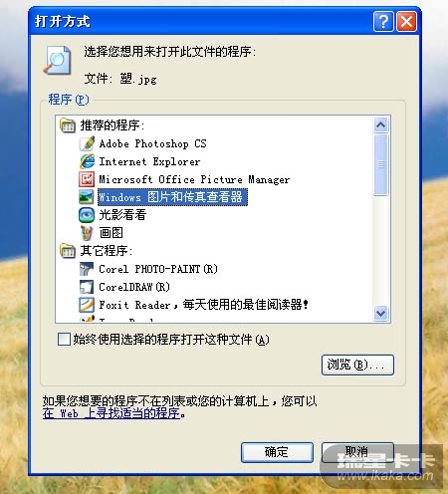Click the Foxit Reader icon
Viewport: 448px width, 494px height.
click(87, 305)
